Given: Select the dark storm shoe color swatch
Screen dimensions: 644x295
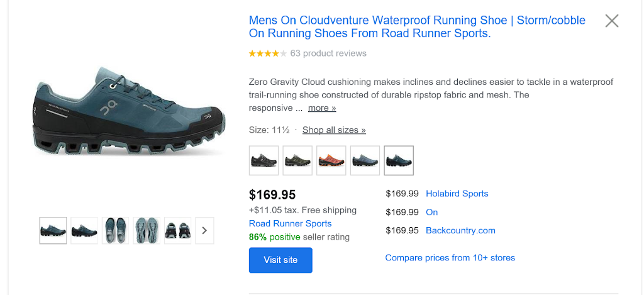Looking at the screenshot, I should pos(399,160).
